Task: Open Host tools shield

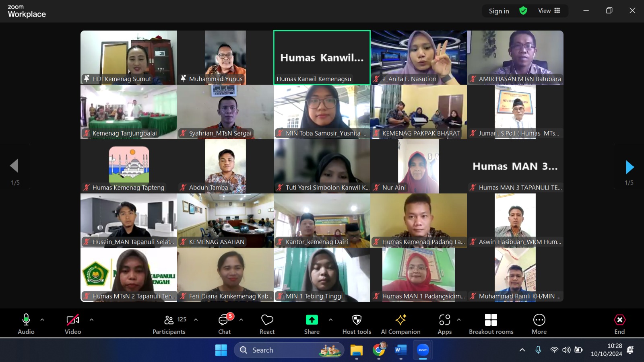Action: point(357,324)
